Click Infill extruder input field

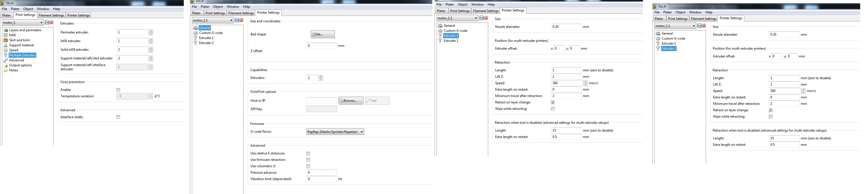coord(132,41)
